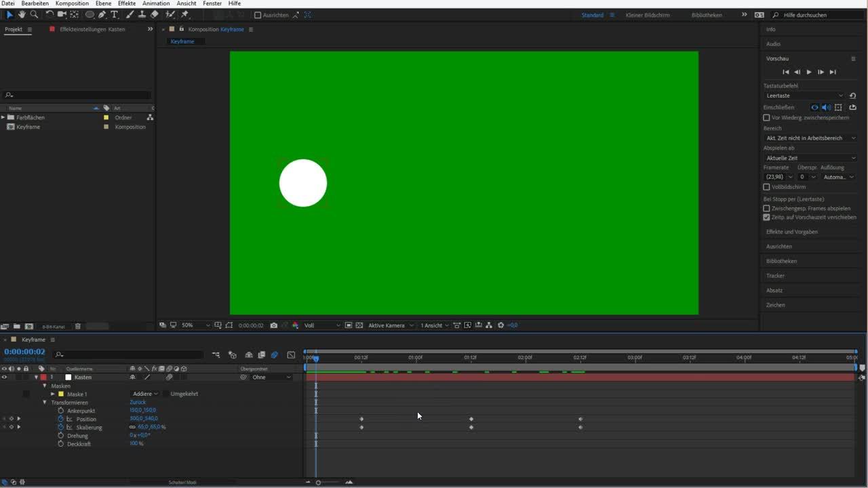Expand Maske 1 properties
Image resolution: width=868 pixels, height=488 pixels.
tap(53, 394)
